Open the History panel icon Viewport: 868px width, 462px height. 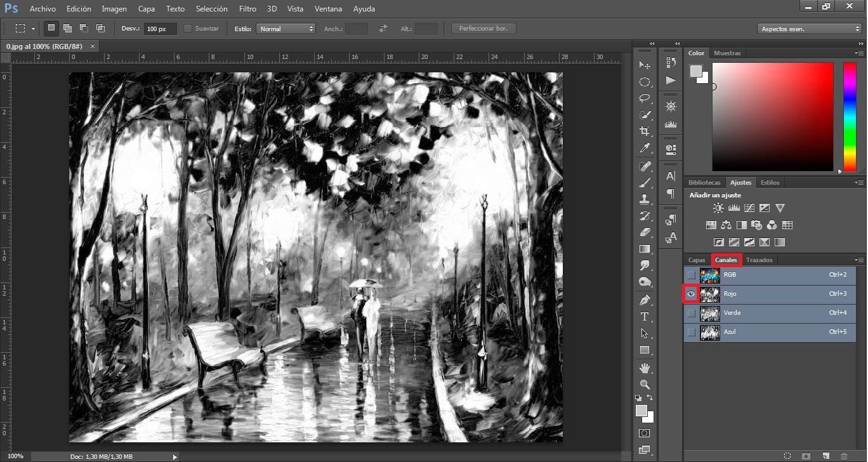671,63
